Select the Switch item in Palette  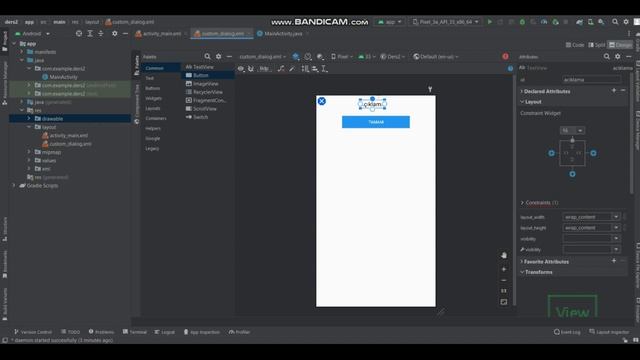pos(200,117)
